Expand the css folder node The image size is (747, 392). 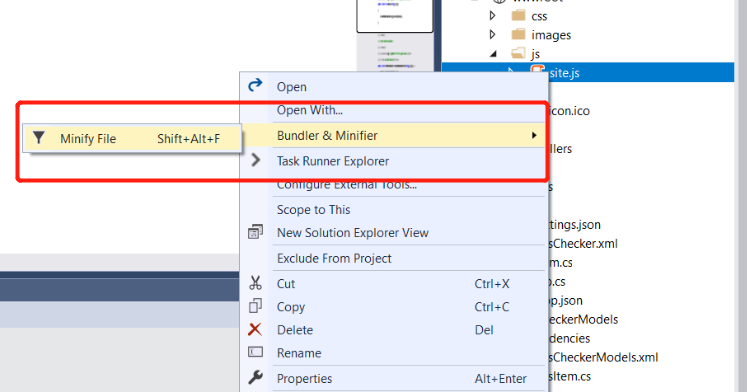click(493, 16)
